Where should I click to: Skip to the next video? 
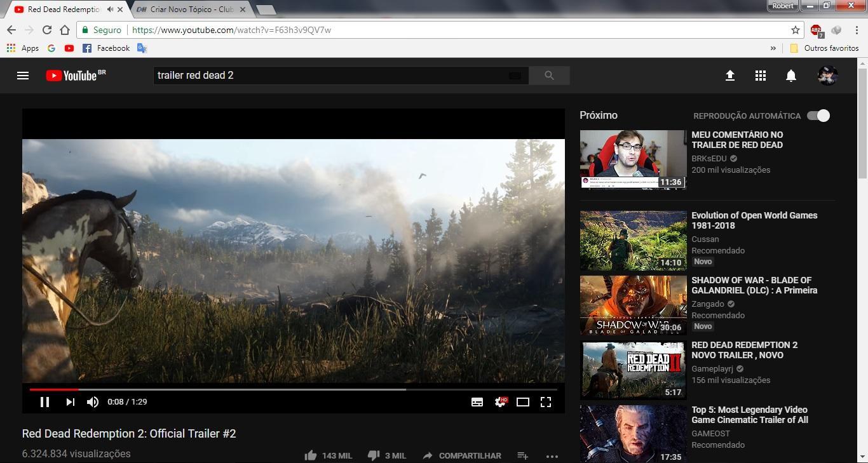click(70, 402)
